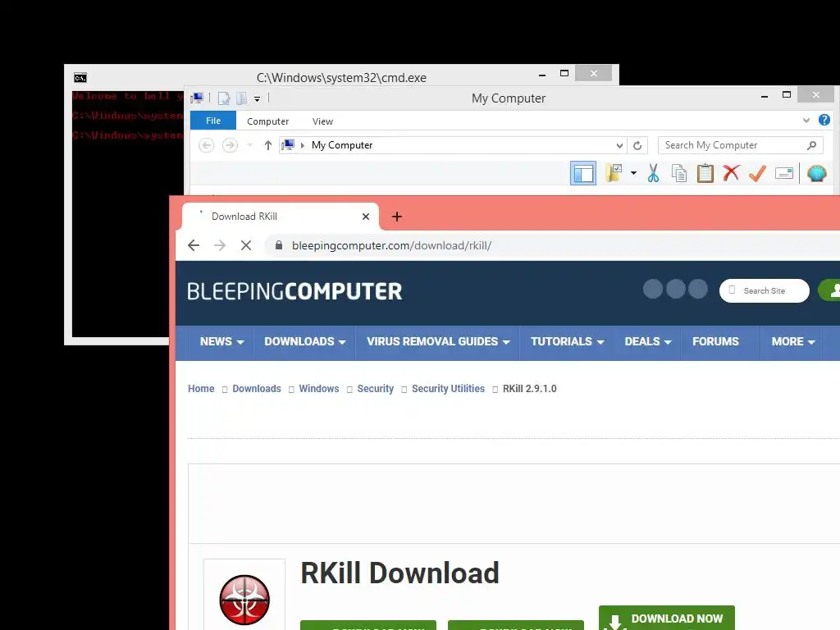Image resolution: width=840 pixels, height=630 pixels.
Task: Open the FORUMS menu item
Action: pos(715,342)
